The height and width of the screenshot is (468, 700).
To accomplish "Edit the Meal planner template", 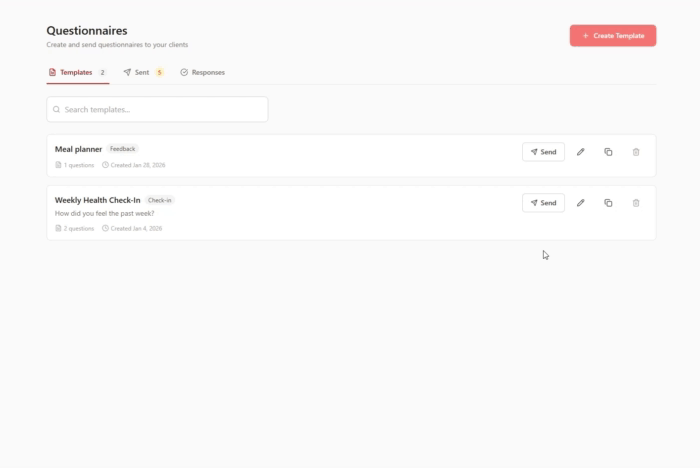I will [x=580, y=152].
